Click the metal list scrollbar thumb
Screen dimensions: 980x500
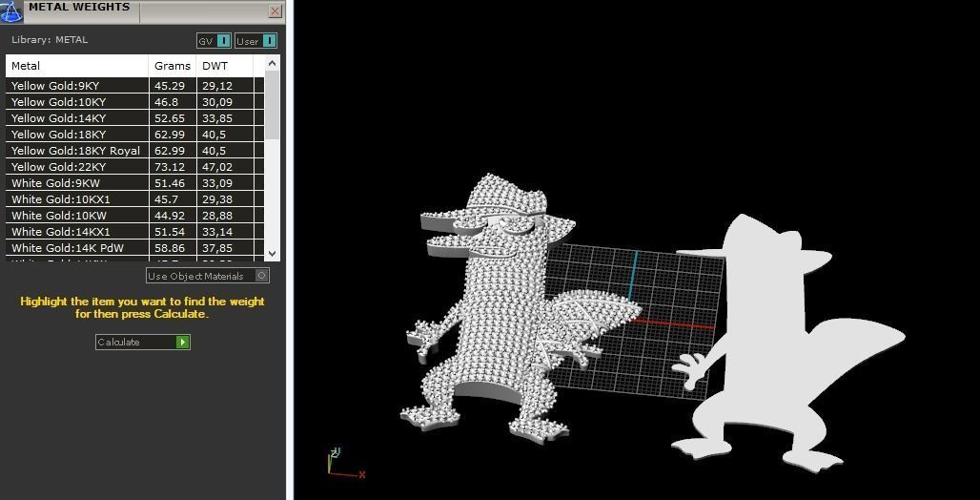pos(272,105)
